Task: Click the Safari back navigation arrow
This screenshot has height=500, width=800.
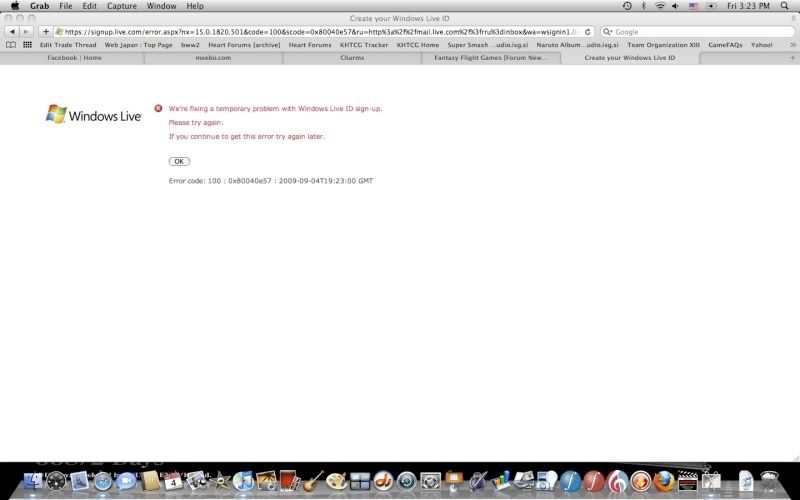Action: (12, 32)
